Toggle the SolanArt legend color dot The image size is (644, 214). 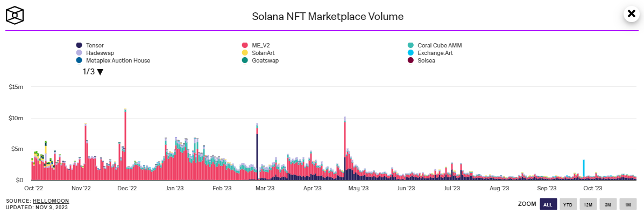245,53
